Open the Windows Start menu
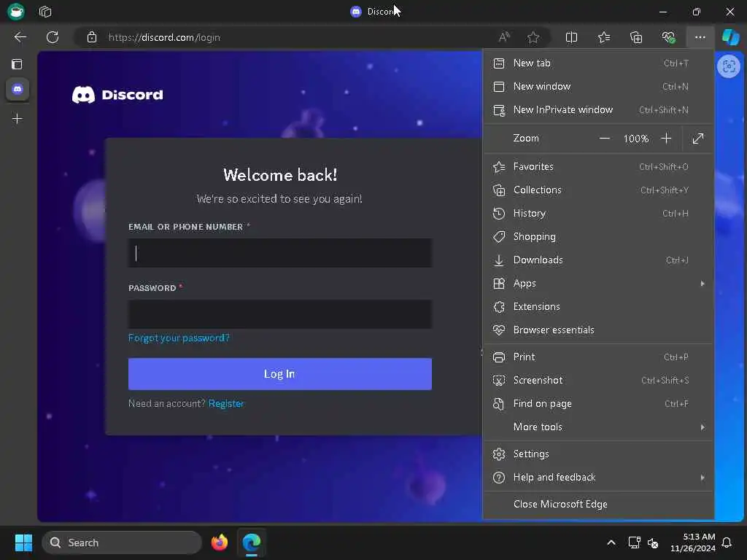 23,542
